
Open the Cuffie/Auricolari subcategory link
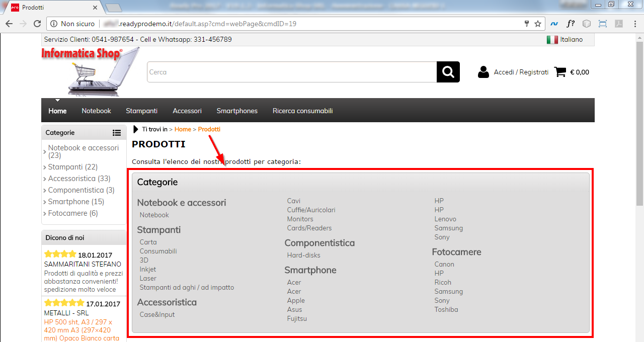[311, 210]
